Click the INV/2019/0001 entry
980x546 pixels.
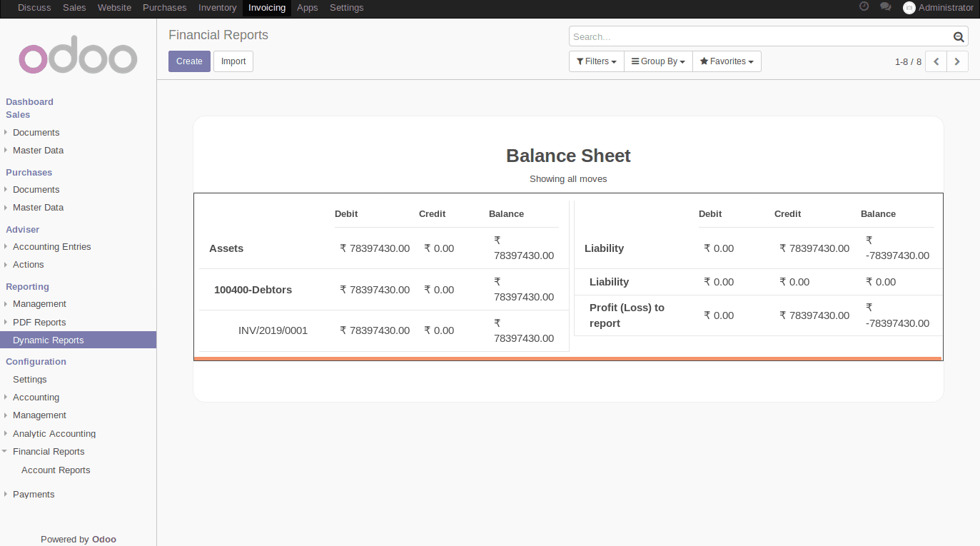(x=273, y=330)
